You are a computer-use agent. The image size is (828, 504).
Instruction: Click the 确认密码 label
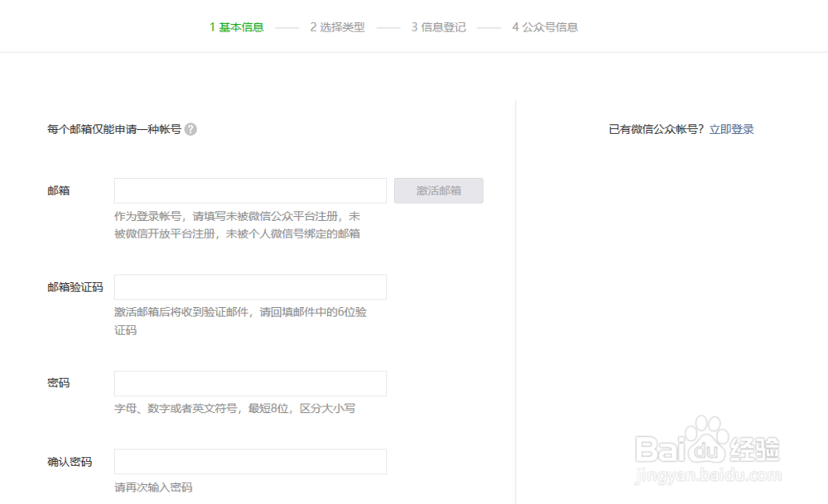(x=70, y=462)
